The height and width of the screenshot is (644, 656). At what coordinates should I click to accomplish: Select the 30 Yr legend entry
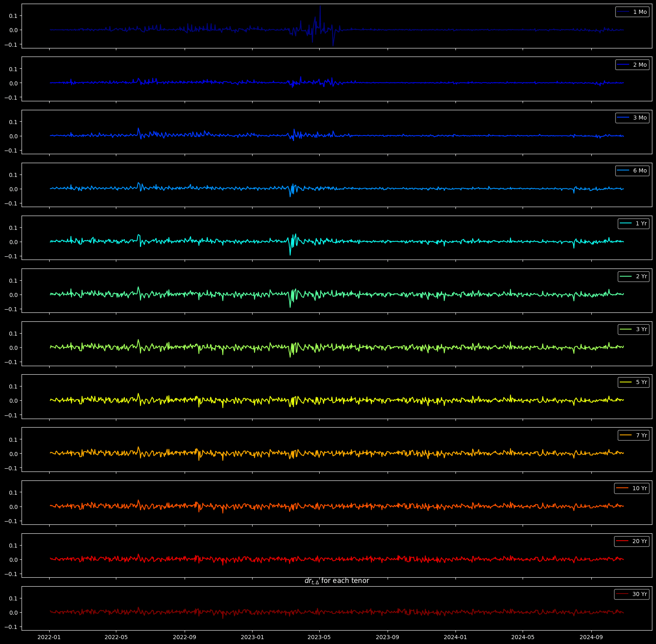coord(632,594)
